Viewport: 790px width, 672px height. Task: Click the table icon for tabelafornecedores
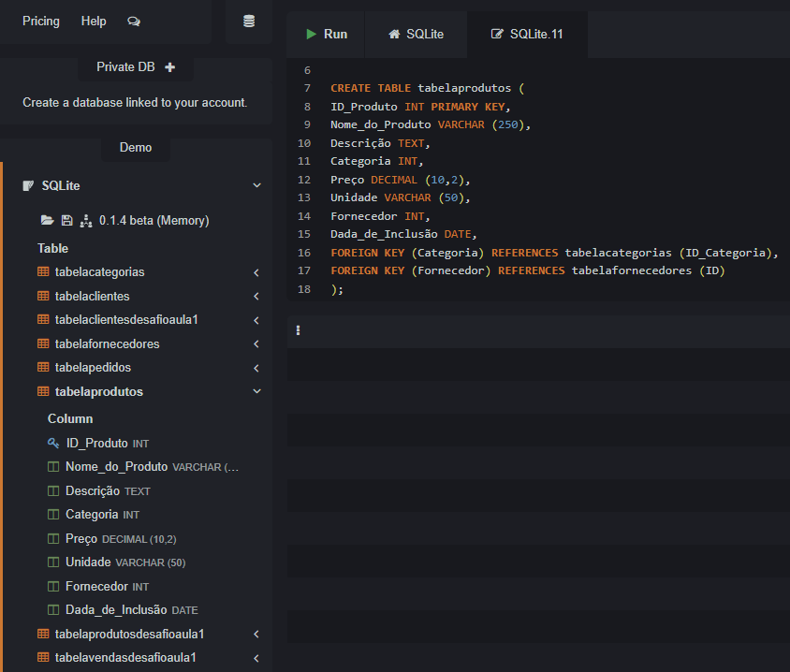coord(43,343)
